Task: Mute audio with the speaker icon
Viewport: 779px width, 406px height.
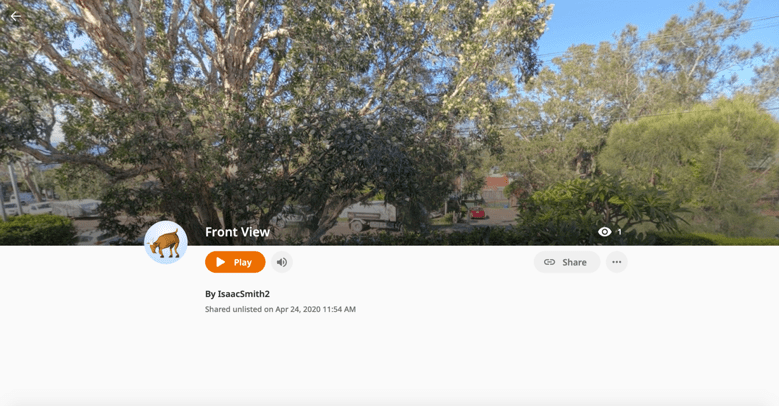Action: 282,262
